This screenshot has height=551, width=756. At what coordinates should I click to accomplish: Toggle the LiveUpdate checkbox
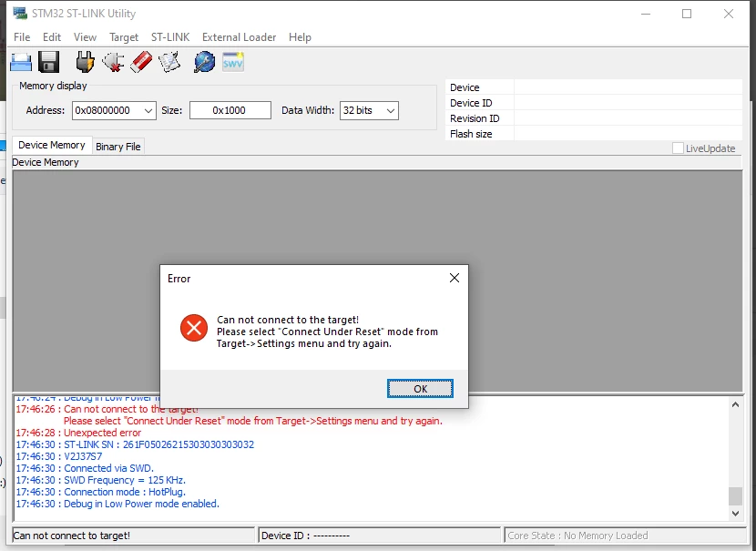tap(678, 148)
